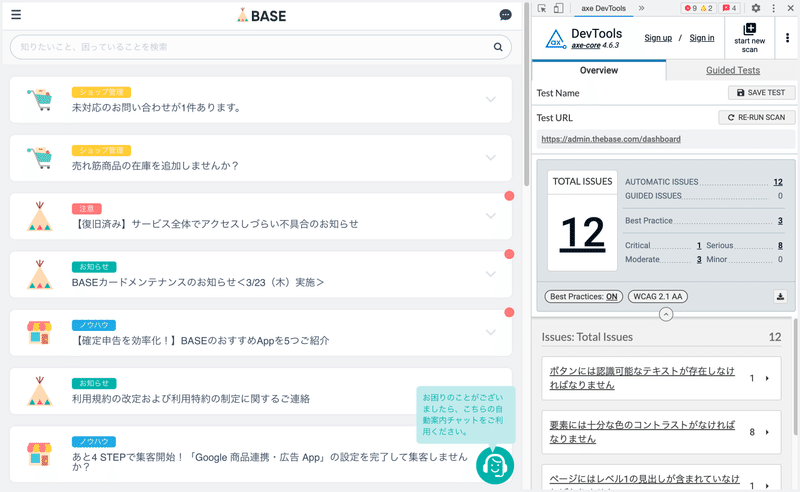Image resolution: width=800 pixels, height=492 pixels.
Task: Click the 注意 red tag label
Action: pyautogui.click(x=87, y=209)
